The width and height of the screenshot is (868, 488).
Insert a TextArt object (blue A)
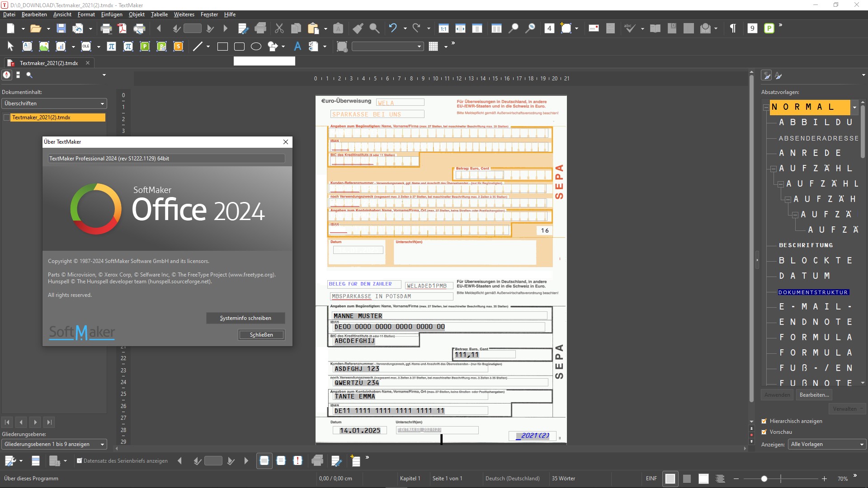297,47
